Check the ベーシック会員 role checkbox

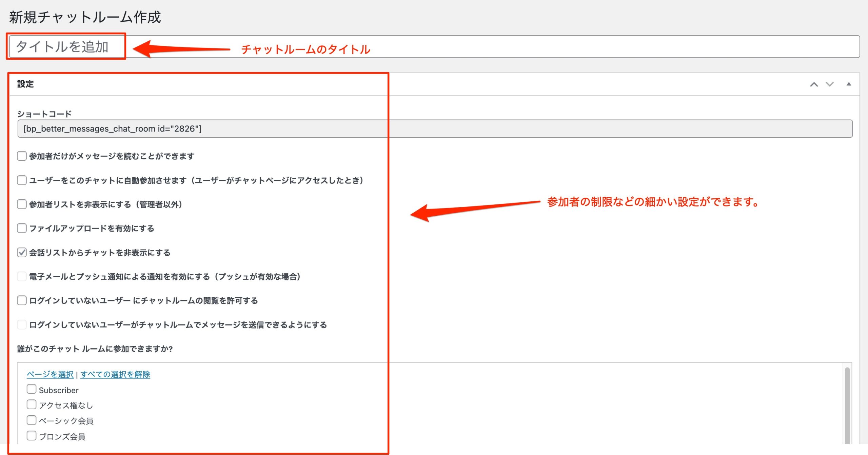32,420
